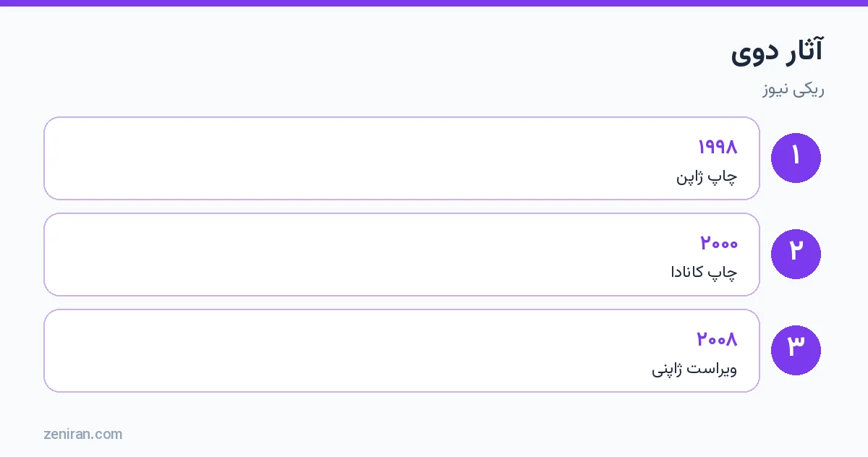868x457 pixels.
Task: Click the year ۲۰۰۸ heading
Action: pos(717,339)
